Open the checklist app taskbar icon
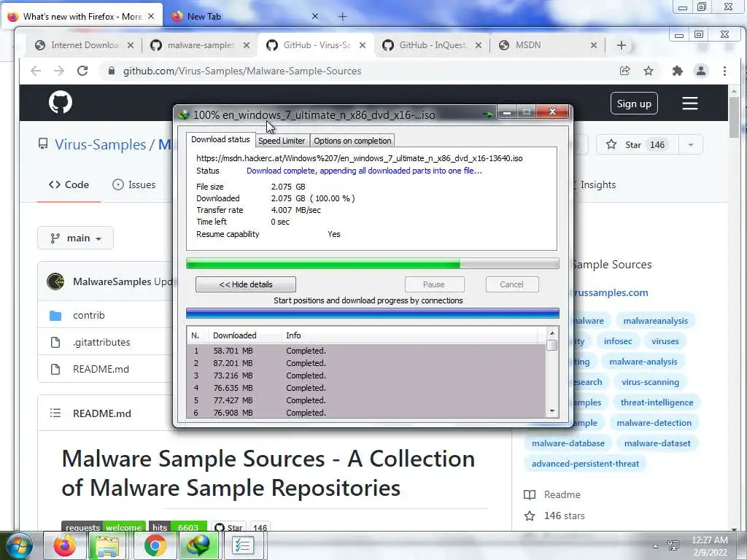The height and width of the screenshot is (560, 747). pos(242,545)
